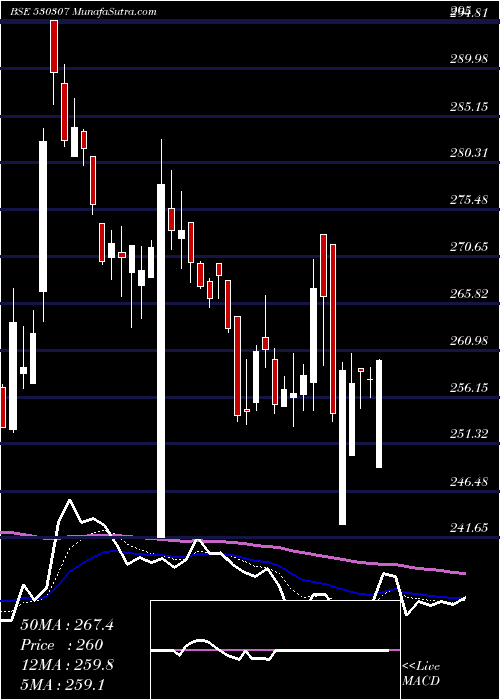
Task: Click the 289.98 price axis label
Action: tap(469, 59)
